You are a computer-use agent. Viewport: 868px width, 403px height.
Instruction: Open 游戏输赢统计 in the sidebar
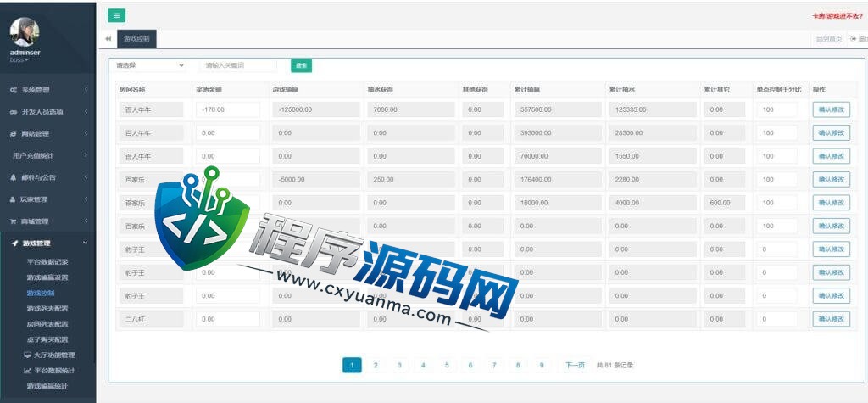(x=47, y=386)
